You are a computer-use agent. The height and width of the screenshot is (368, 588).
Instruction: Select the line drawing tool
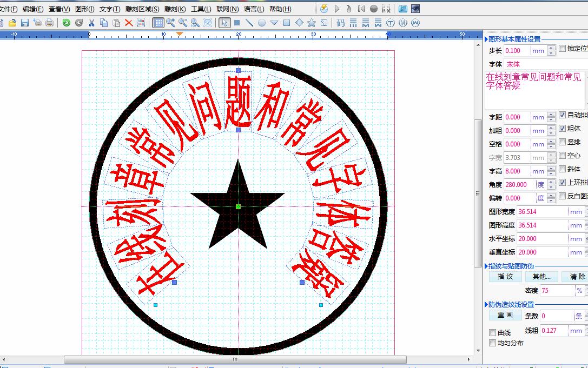point(249,23)
